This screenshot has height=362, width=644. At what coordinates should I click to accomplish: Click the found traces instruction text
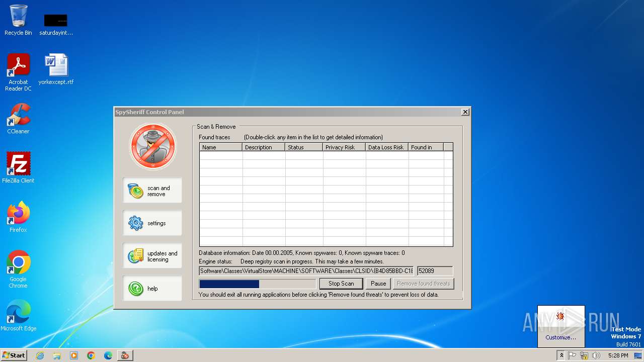click(313, 137)
